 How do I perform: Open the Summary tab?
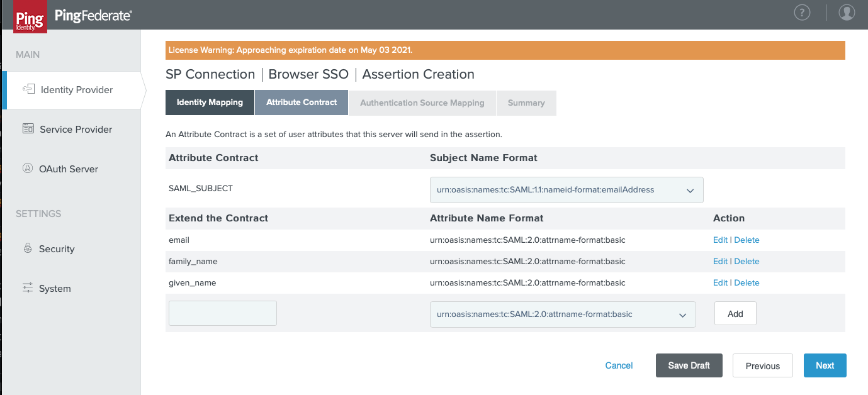(x=526, y=102)
